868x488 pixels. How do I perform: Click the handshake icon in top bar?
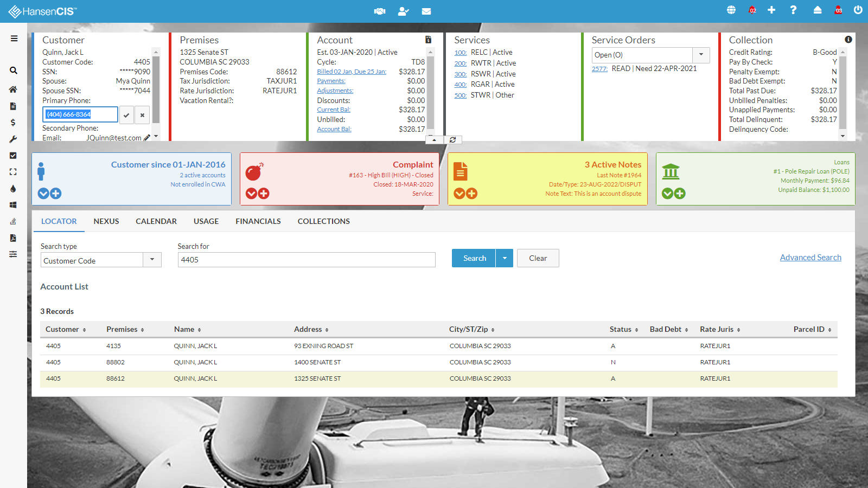point(380,11)
